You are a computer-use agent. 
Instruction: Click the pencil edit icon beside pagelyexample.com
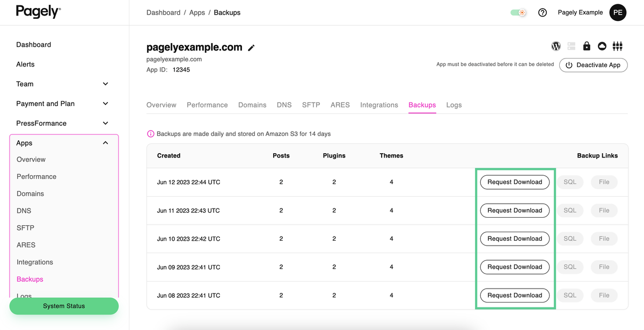(251, 48)
